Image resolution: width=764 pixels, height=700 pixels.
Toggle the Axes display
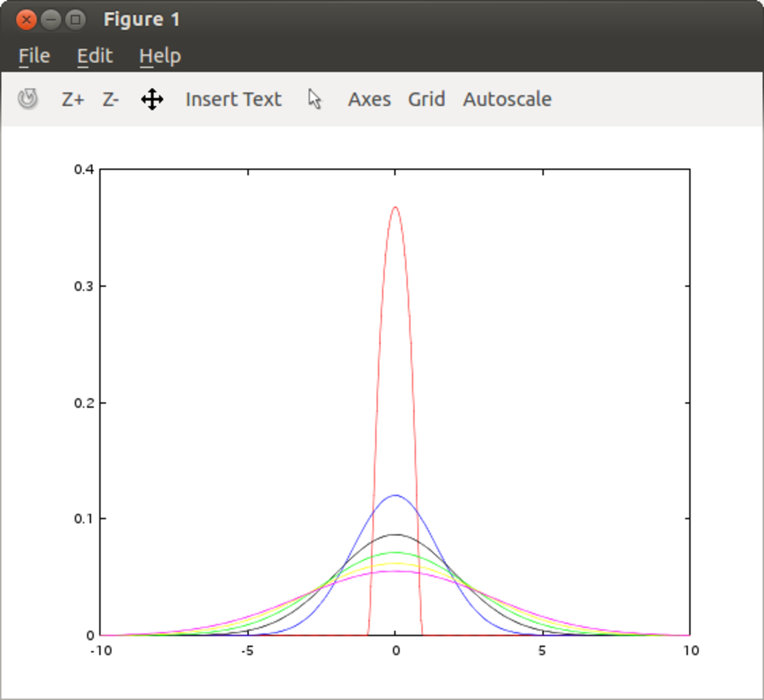(x=369, y=99)
